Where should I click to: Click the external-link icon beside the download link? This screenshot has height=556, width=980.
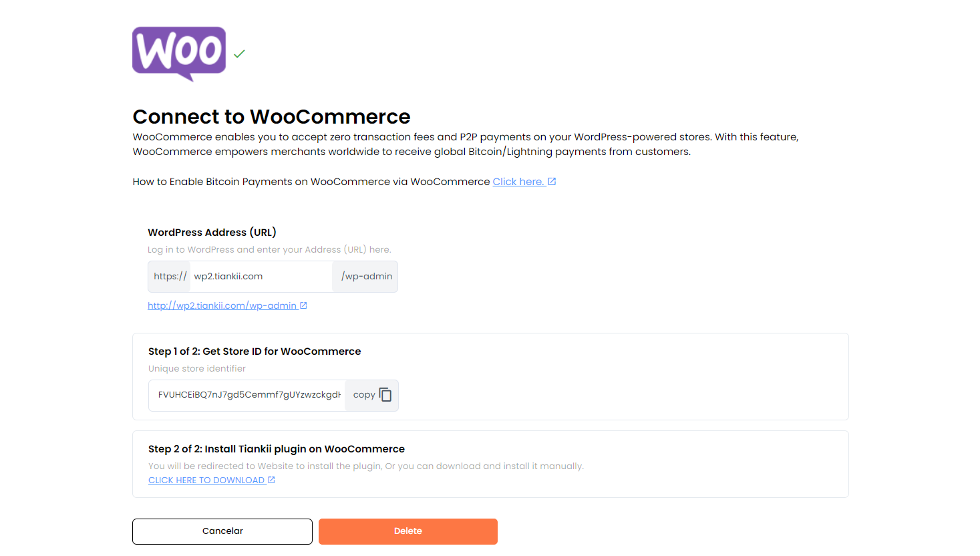[271, 480]
